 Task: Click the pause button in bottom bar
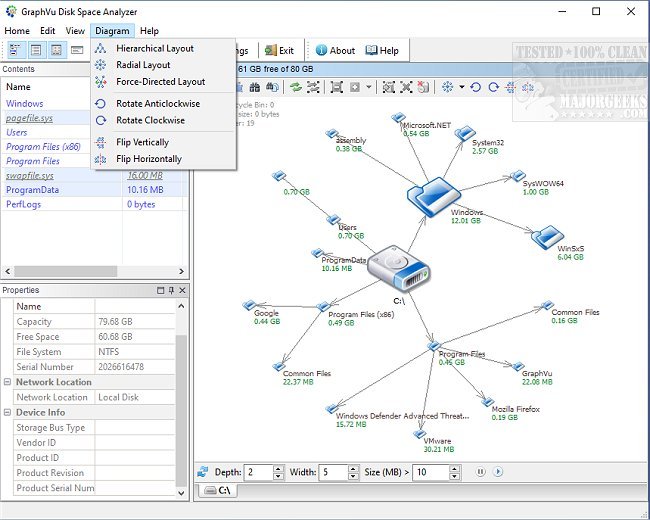pyautogui.click(x=480, y=472)
